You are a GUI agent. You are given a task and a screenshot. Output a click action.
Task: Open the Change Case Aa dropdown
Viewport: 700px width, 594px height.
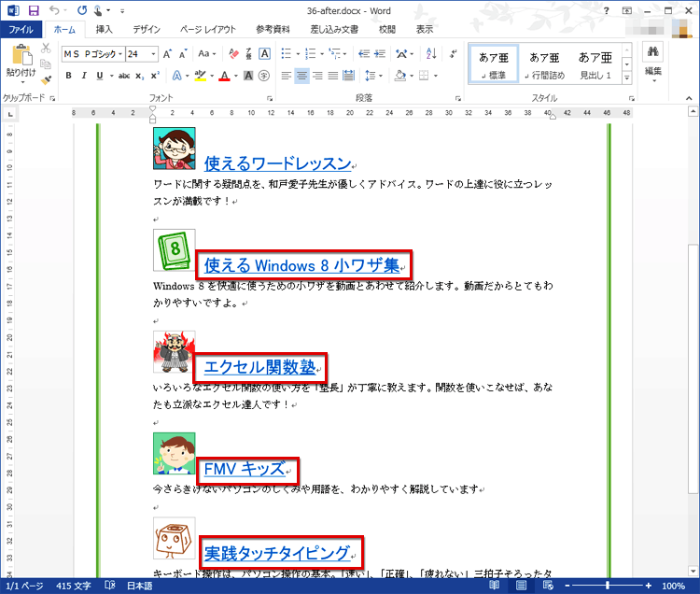pos(207,54)
